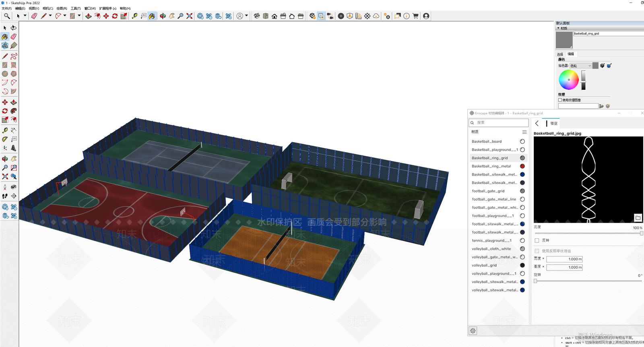Image resolution: width=644 pixels, height=347 pixels.
Task: Pick the Protractor tool in left toolbar
Action: (5, 139)
